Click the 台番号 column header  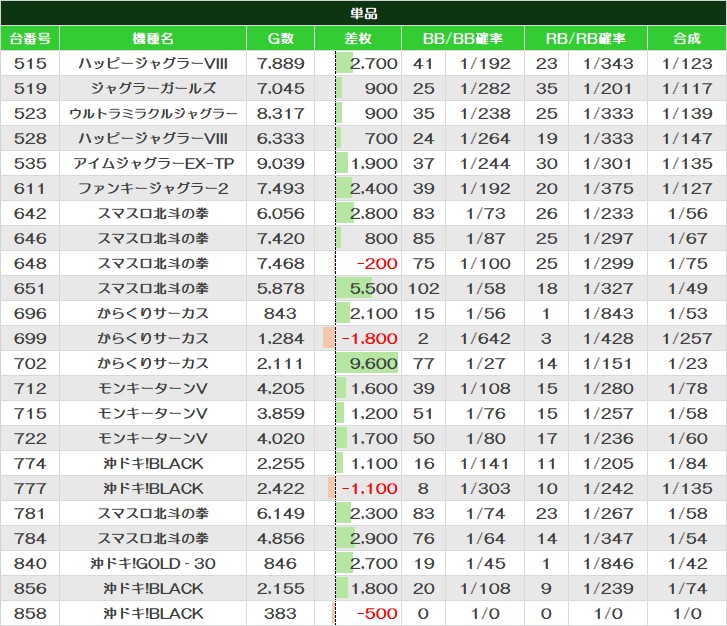tap(30, 38)
